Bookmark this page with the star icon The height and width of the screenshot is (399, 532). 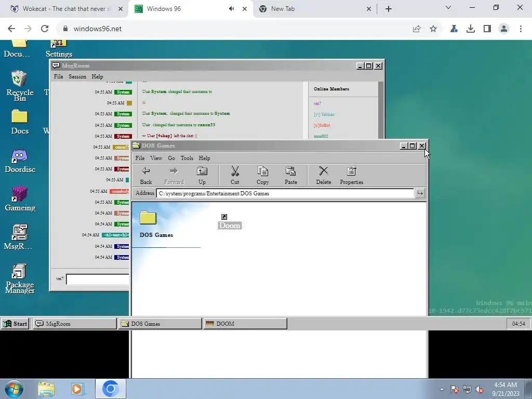pos(433,29)
